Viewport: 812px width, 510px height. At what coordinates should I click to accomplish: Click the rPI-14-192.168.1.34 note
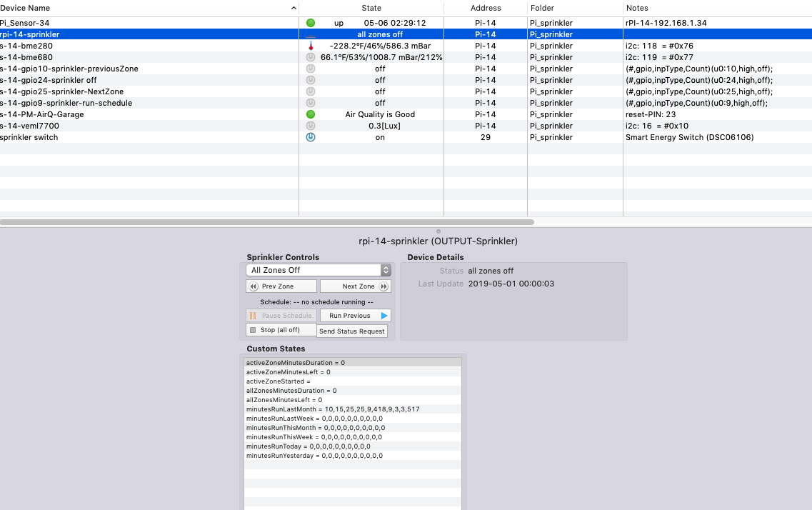666,23
